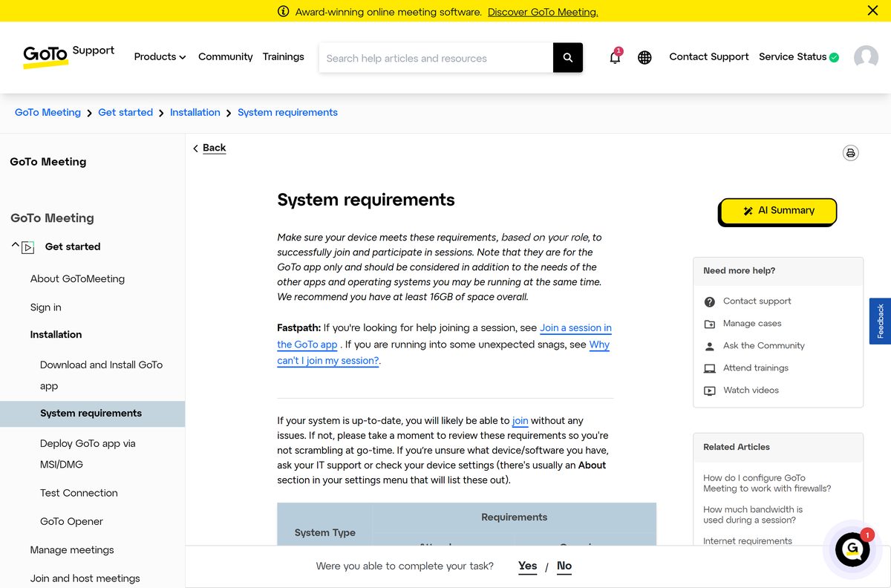This screenshot has width=891, height=588.
Task: Open the Attend trainings link
Action: pyautogui.click(x=756, y=368)
